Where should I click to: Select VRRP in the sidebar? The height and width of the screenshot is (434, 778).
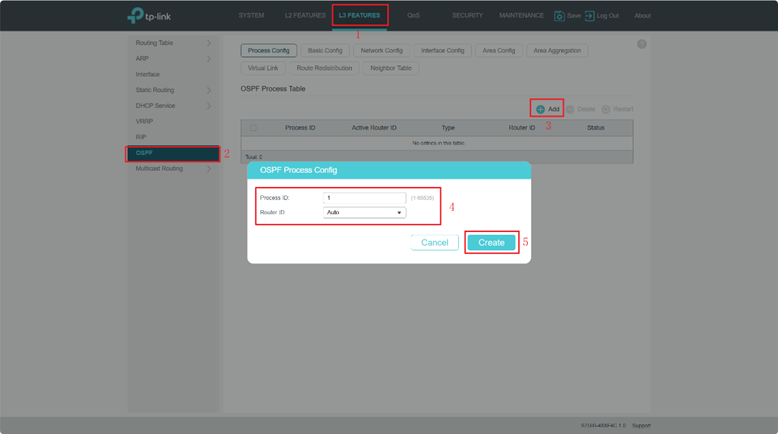click(x=144, y=122)
